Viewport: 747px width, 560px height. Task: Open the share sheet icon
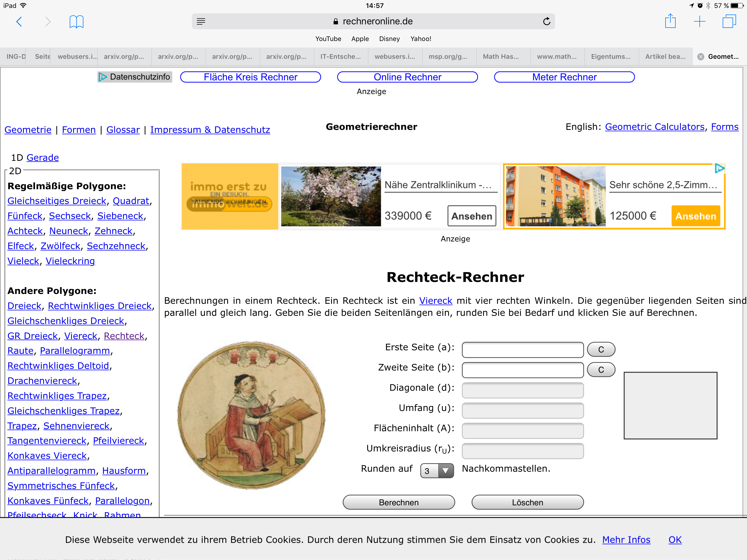click(670, 21)
